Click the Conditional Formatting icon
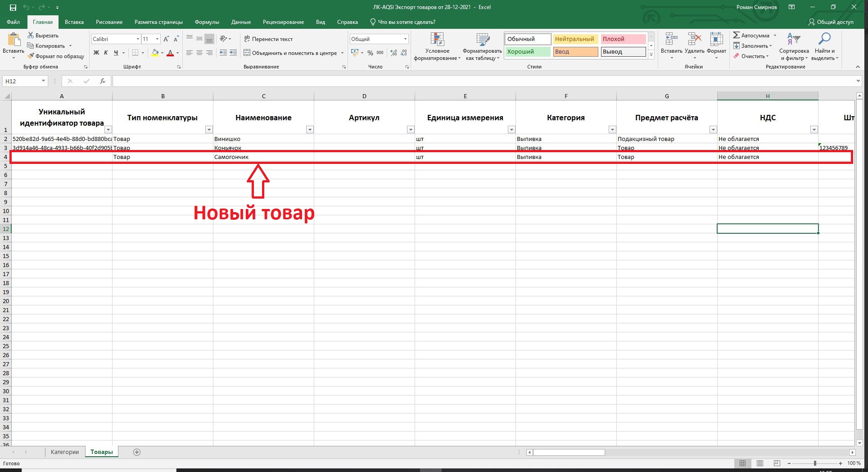Viewport: 868px width, 472px height. pyautogui.click(x=437, y=41)
